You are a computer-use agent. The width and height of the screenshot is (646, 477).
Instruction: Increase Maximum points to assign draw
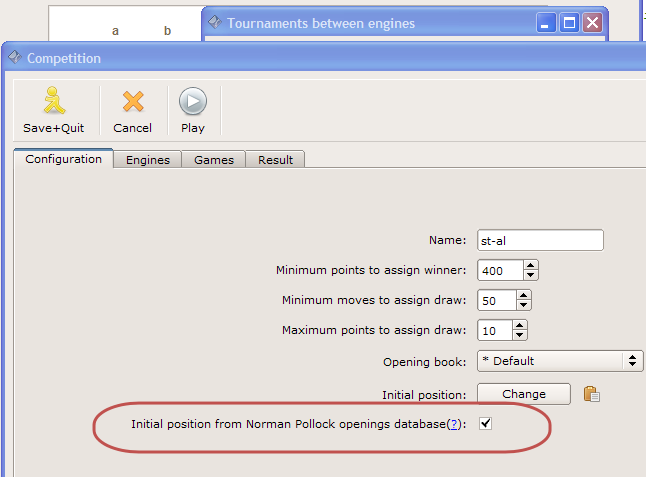pyautogui.click(x=520, y=325)
